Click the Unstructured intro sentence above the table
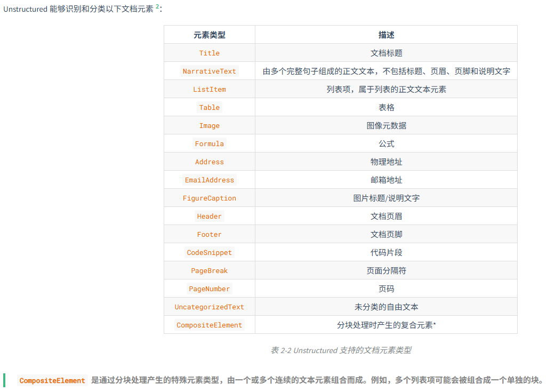Screen dimensions: 547x392 click(82, 9)
